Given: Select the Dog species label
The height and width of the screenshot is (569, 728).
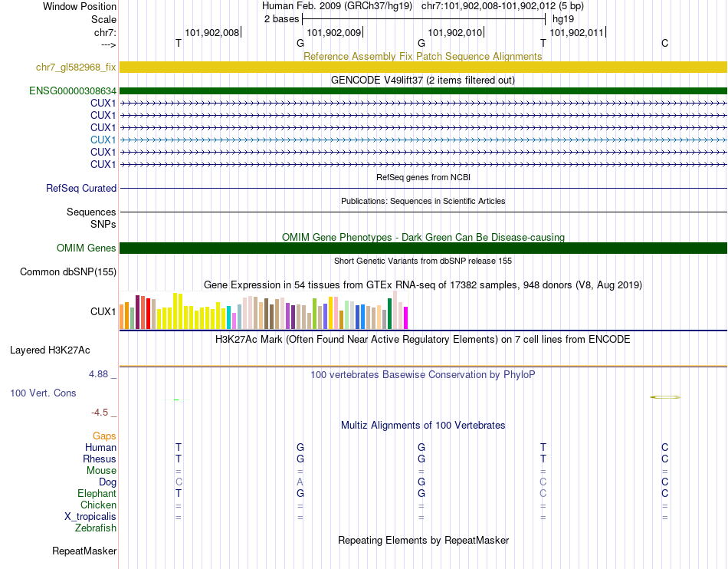Looking at the screenshot, I should 107,482.
